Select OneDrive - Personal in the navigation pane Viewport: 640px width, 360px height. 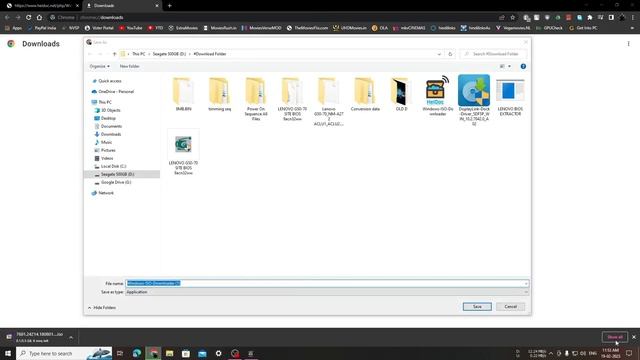(116, 91)
